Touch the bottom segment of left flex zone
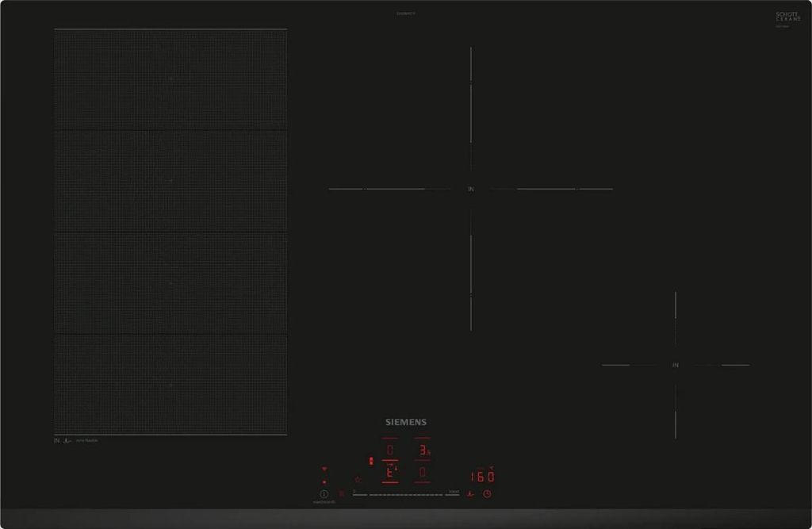The width and height of the screenshot is (812, 529). [x=170, y=384]
